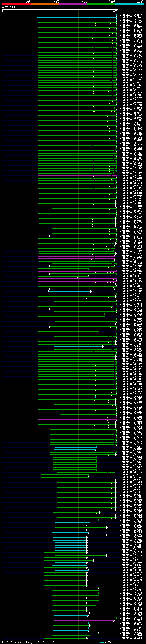Image resolution: width=146 pixels, height=644 pixels.
Task: Select hit UniRef100_O48884
Action: pos(131,359)
